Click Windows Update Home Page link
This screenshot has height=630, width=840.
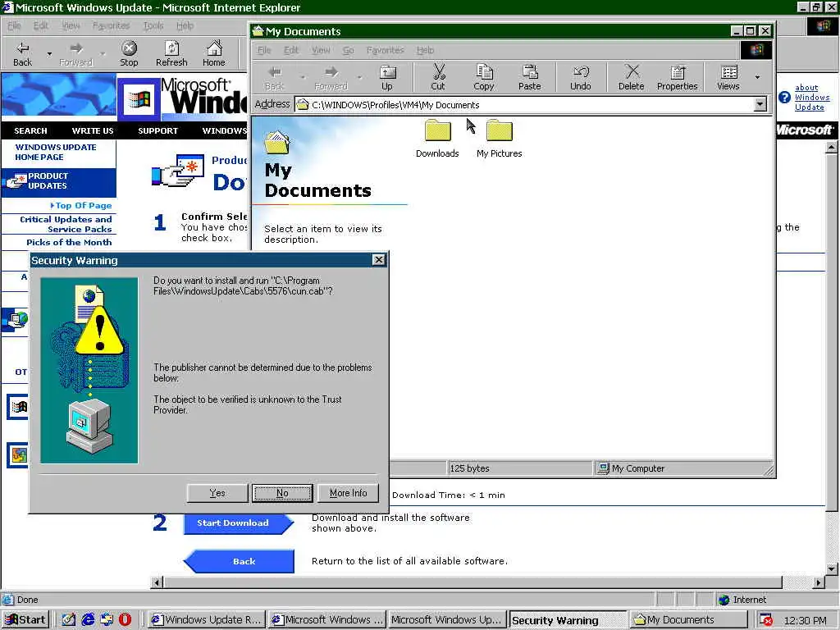(x=56, y=152)
